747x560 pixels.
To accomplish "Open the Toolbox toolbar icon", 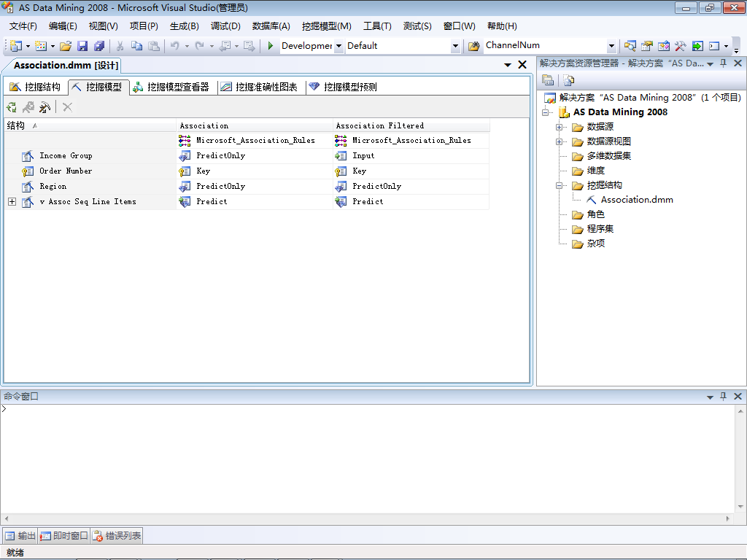I will click(x=681, y=46).
